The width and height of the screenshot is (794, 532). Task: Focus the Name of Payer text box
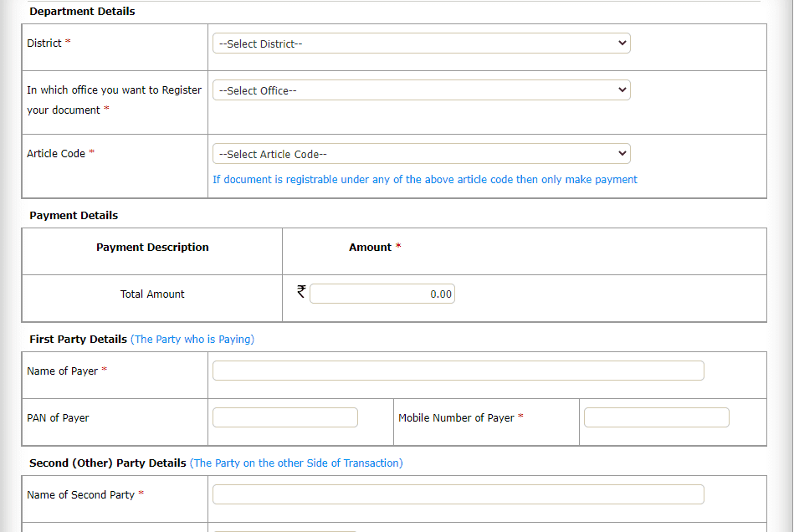(458, 371)
